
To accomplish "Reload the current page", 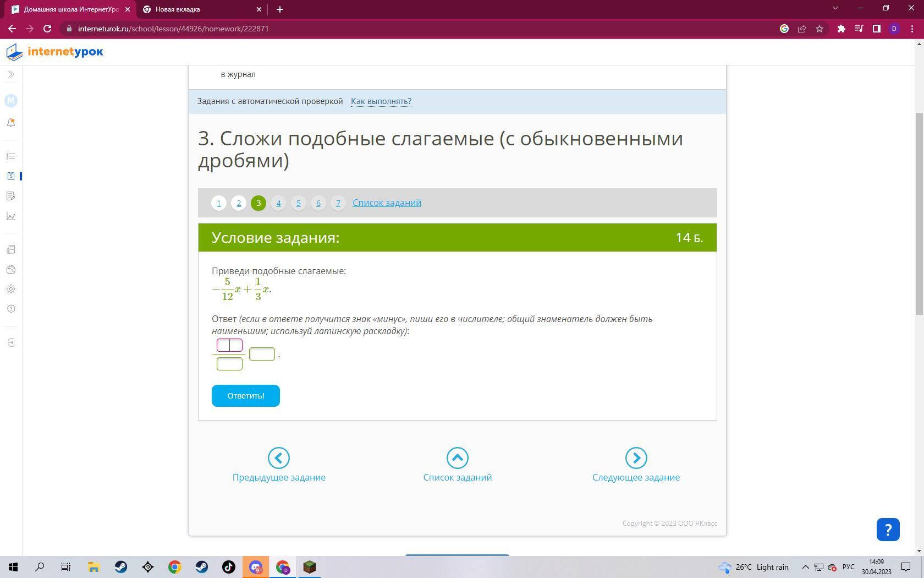I will pyautogui.click(x=47, y=29).
